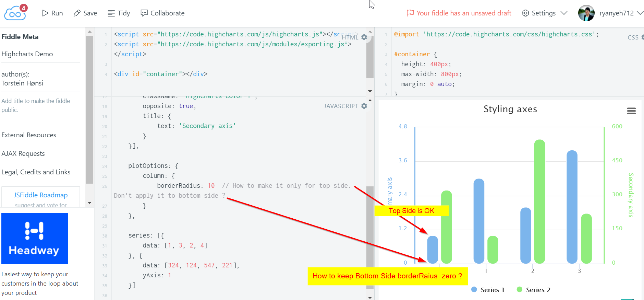Viewport: 644px width, 300px height.
Task: Open the Settings dropdown
Action: [x=544, y=13]
